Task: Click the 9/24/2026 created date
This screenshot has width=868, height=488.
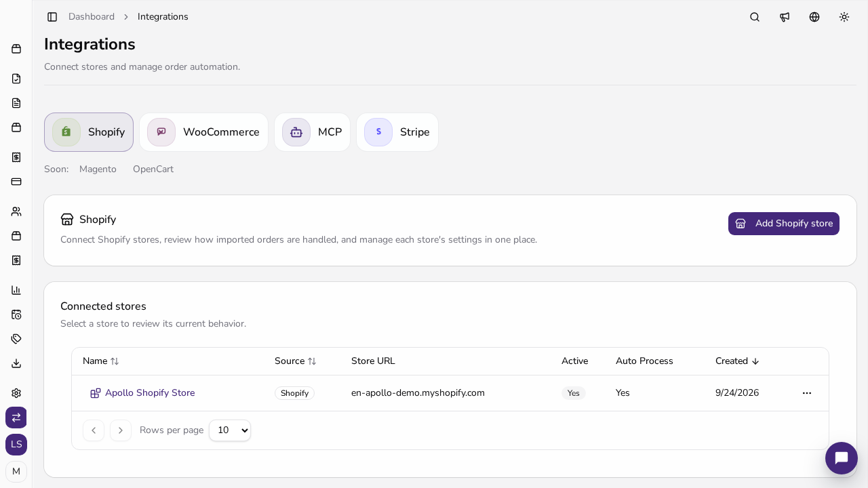Action: (x=737, y=393)
